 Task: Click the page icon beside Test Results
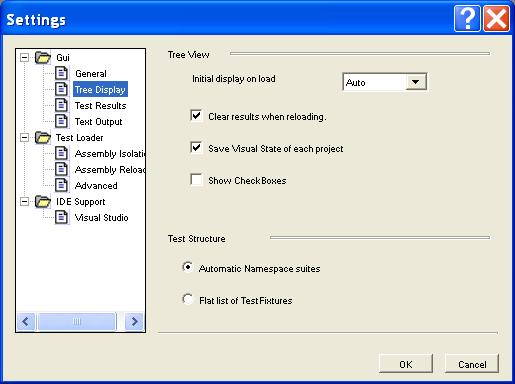point(61,105)
